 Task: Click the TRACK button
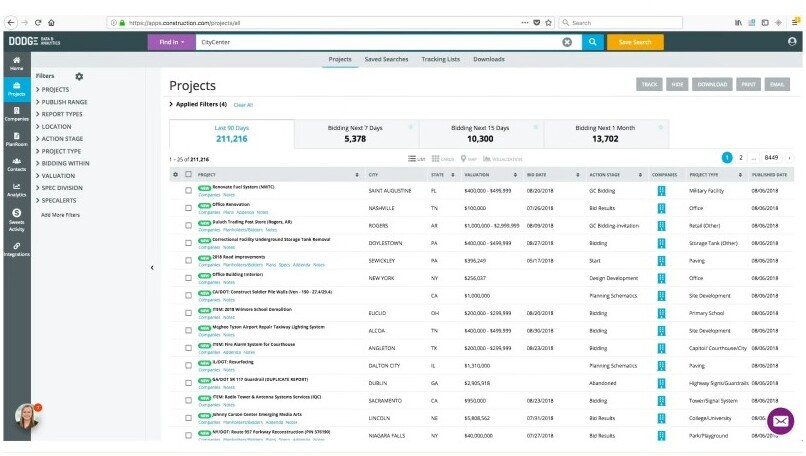(x=649, y=84)
